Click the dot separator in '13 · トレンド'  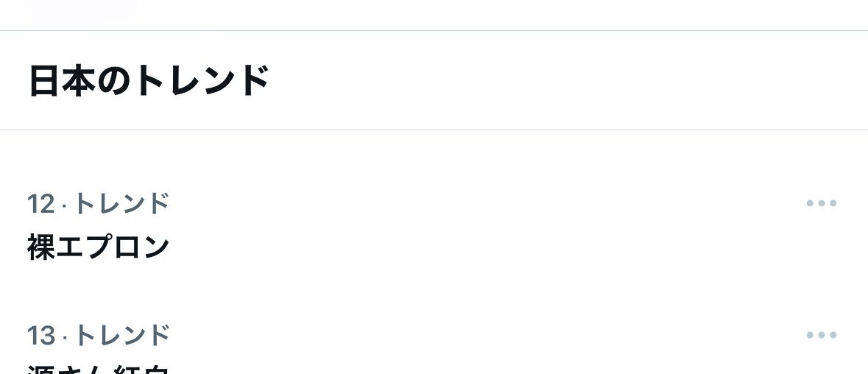click(x=65, y=337)
